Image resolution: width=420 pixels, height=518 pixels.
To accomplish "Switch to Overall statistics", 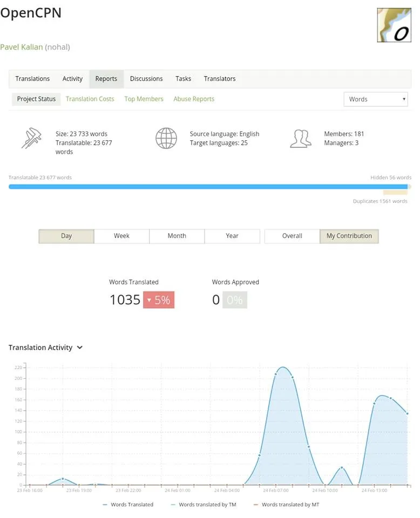I will tap(292, 236).
